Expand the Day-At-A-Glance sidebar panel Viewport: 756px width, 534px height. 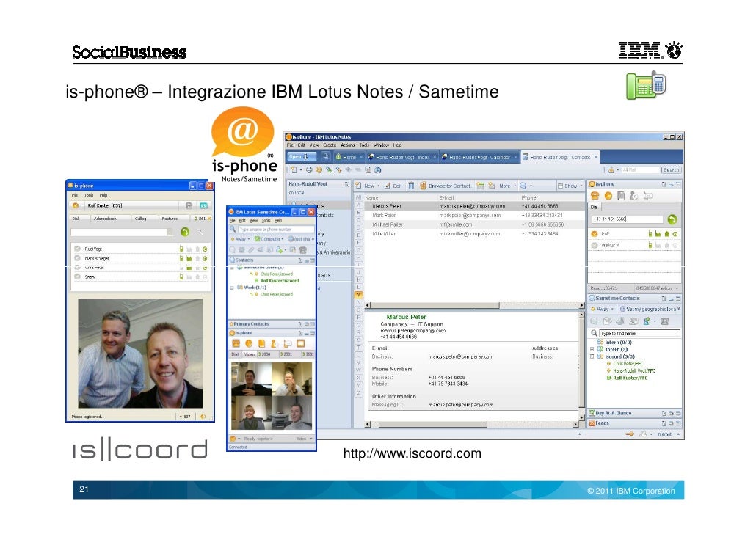point(634,413)
